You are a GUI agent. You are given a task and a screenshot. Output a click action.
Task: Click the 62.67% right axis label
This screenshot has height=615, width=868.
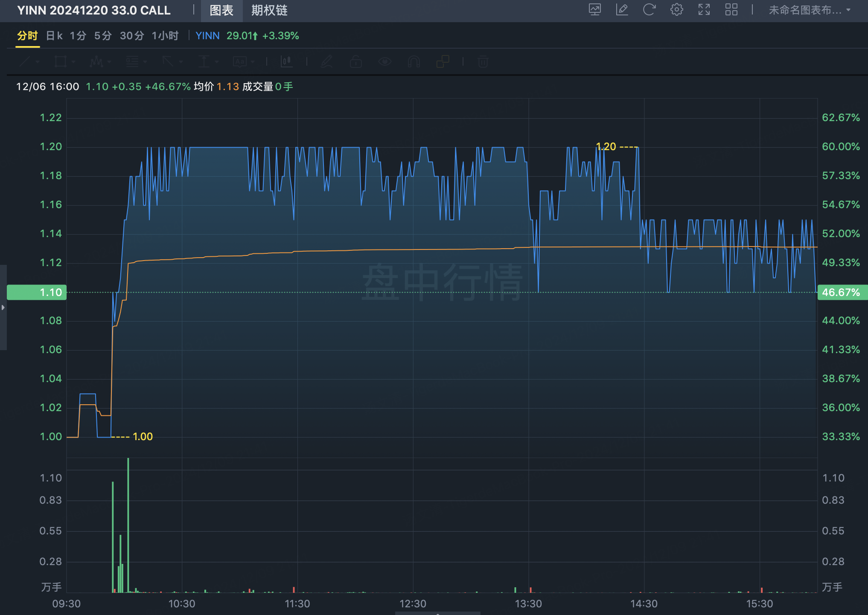(841, 117)
